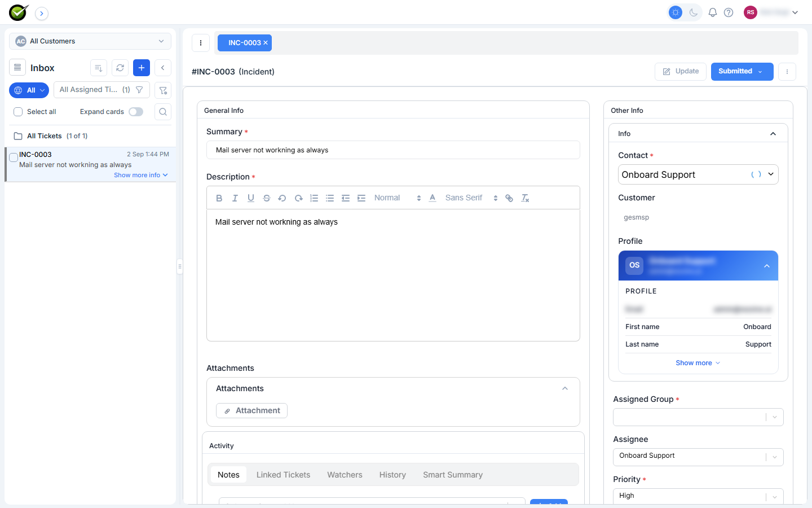The image size is (812, 508).
Task: Click the insert link icon in editor
Action: 509,198
